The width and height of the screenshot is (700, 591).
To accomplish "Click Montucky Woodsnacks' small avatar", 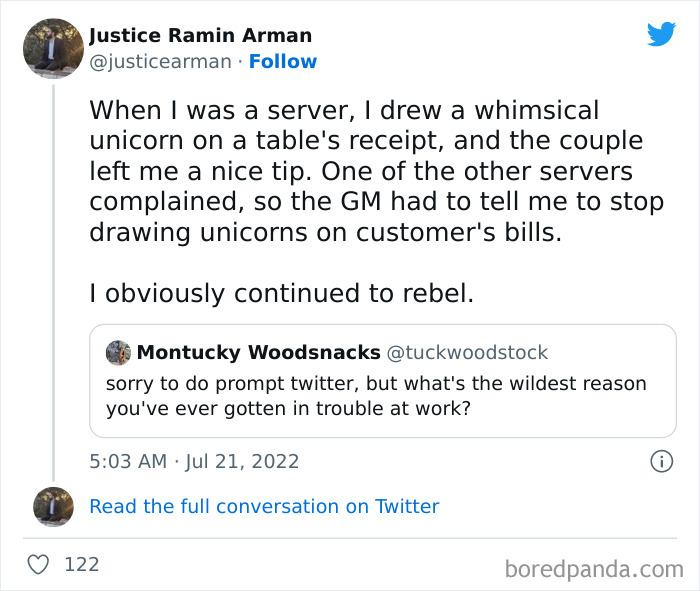I will click(x=119, y=353).
